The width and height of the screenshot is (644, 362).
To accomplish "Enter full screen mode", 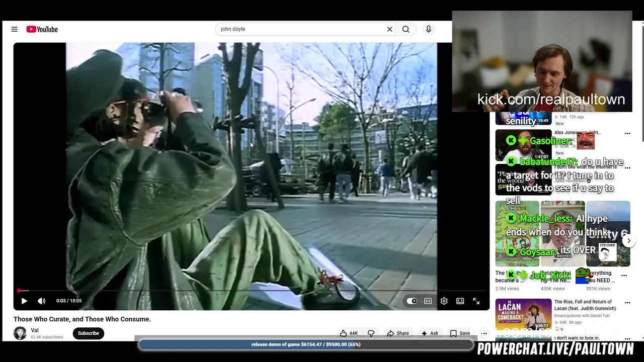I will (476, 301).
